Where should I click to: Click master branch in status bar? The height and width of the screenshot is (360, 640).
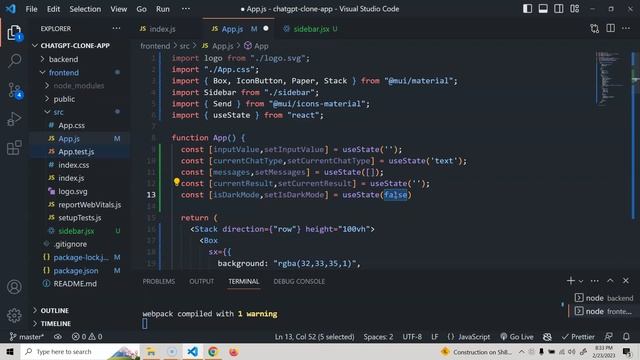coord(27,337)
